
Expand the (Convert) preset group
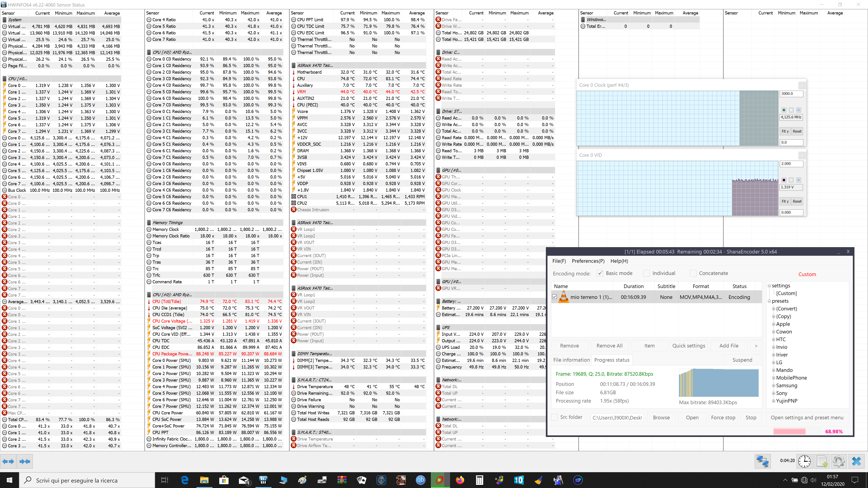point(774,309)
